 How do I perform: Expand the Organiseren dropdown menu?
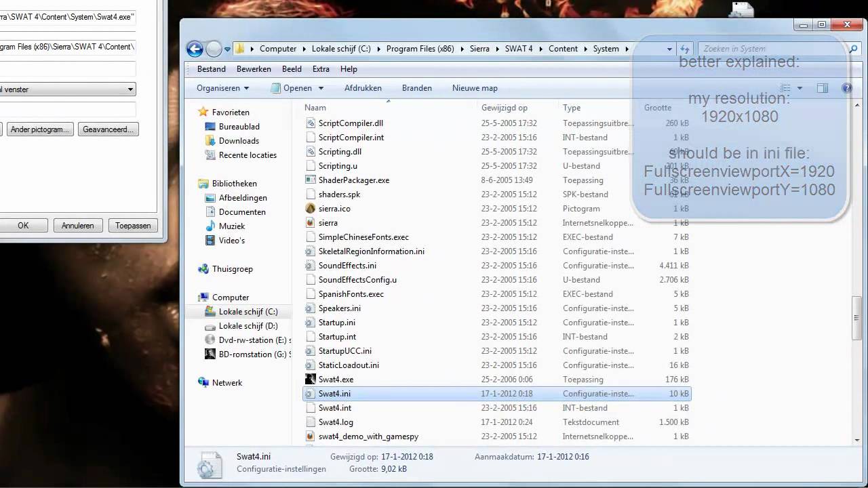click(222, 88)
